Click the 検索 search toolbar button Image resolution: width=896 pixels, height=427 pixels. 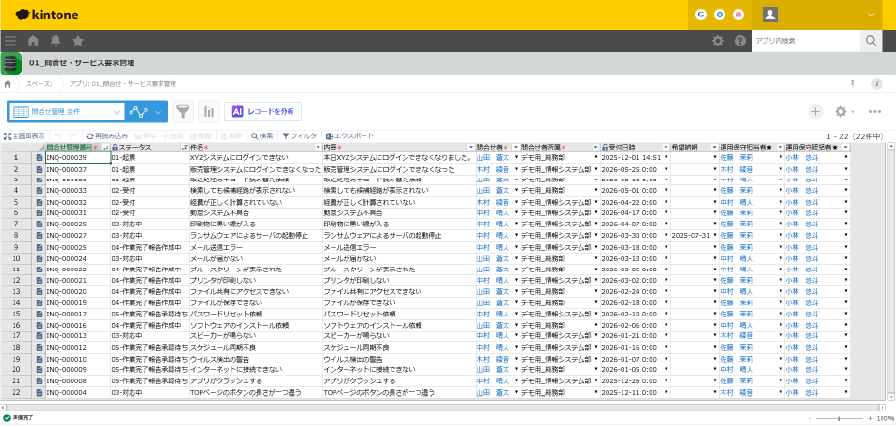[262, 136]
